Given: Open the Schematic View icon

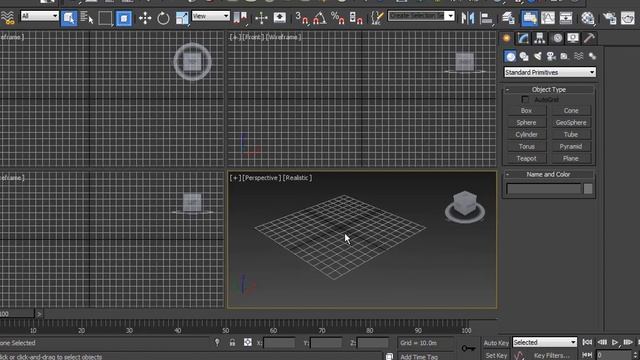Looking at the screenshot, I should [566, 18].
